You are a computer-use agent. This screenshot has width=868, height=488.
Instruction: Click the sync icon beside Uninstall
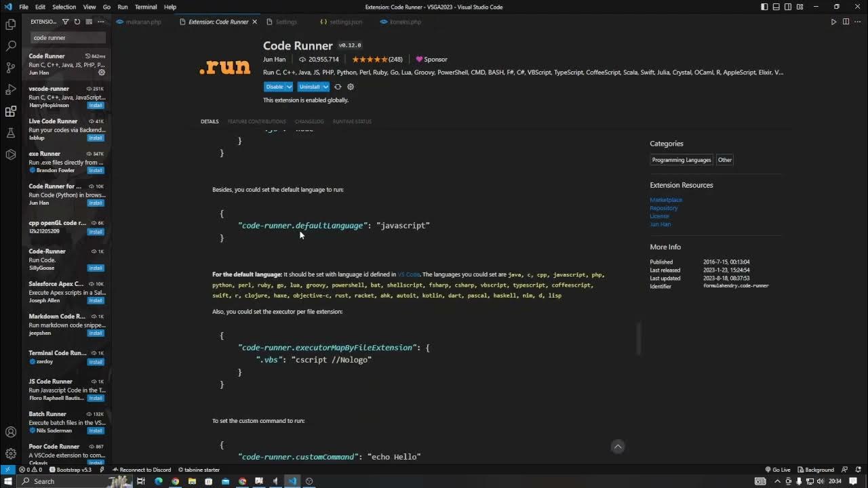[338, 87]
